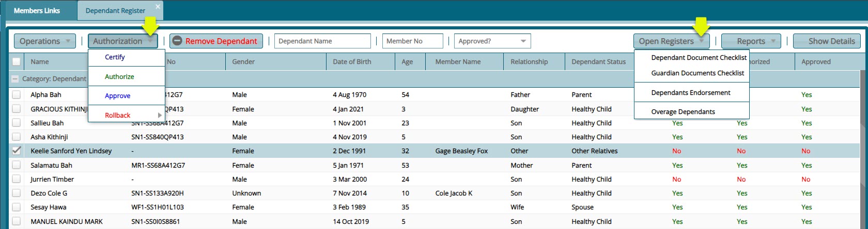Open the Operations dropdown
Viewport: 868px width, 229px height.
pyautogui.click(x=45, y=41)
